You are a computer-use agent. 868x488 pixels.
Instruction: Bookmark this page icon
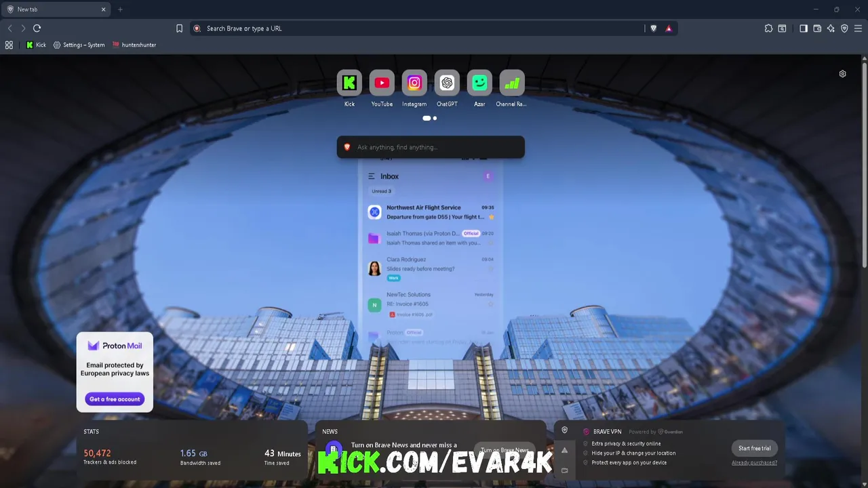click(x=179, y=28)
